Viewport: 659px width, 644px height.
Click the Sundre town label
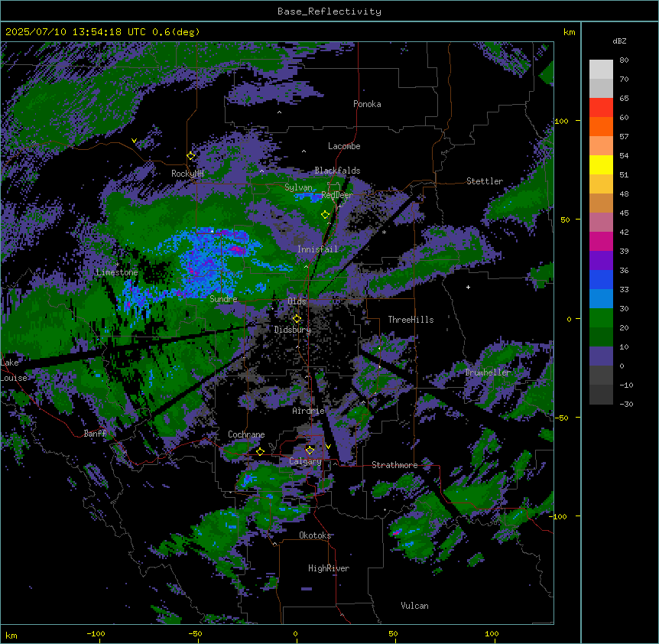click(x=223, y=299)
